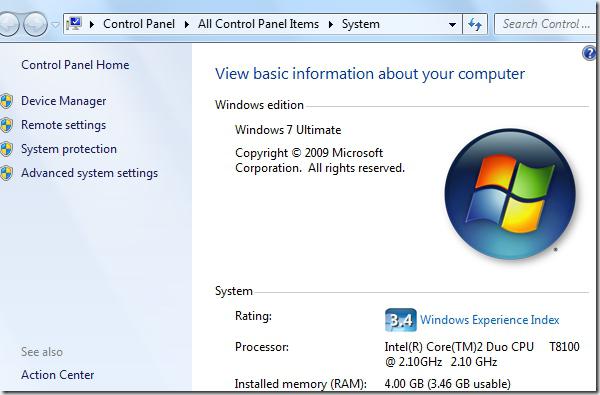The image size is (600, 395).
Task: Click the computer icon in the address bar
Action: pyautogui.click(x=74, y=24)
